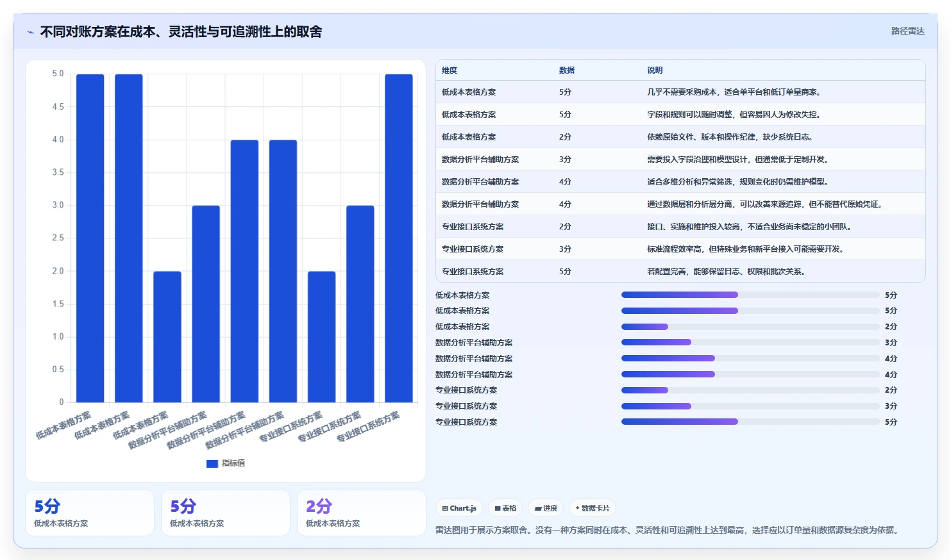This screenshot has height=560, width=951.
Task: Open the 2分 低成本表格方案 summary card
Action: 362,513
